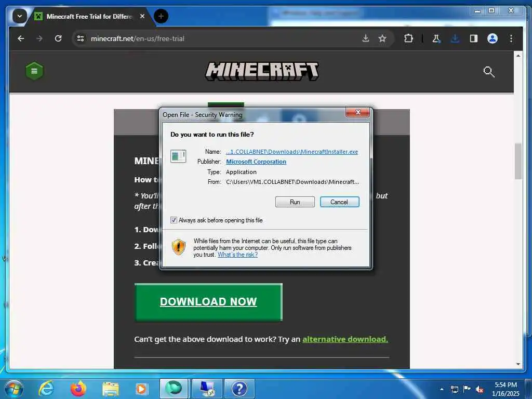The width and height of the screenshot is (532, 399).
Task: Click Run in the security warning
Action: 295,202
